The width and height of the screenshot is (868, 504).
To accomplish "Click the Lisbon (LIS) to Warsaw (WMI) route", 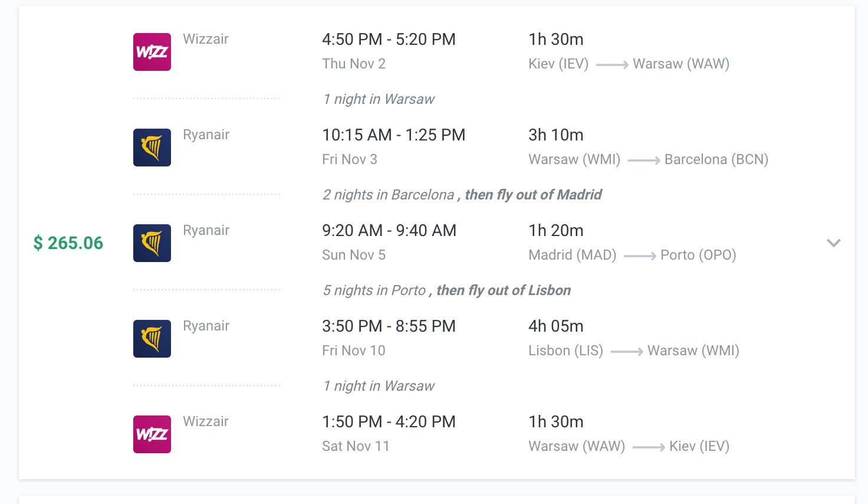I will tap(634, 351).
